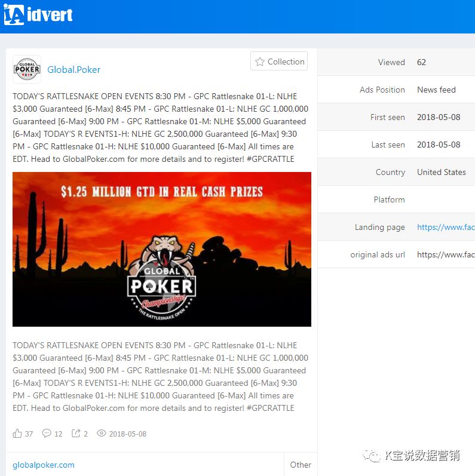Click the like count 37
The image size is (475, 476).
point(29,434)
